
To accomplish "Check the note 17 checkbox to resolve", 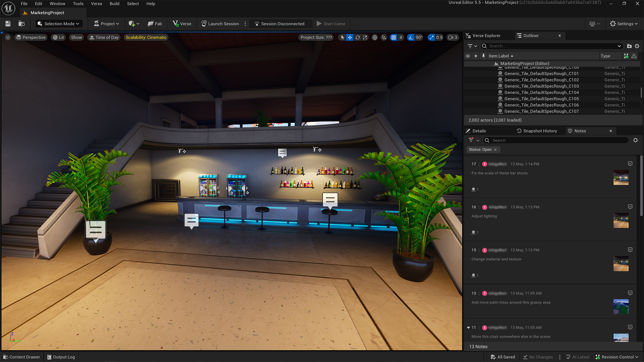I will 631,164.
